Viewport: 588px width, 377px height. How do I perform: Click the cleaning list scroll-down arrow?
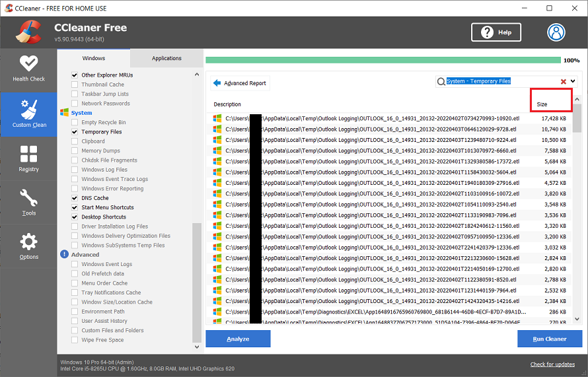point(197,347)
